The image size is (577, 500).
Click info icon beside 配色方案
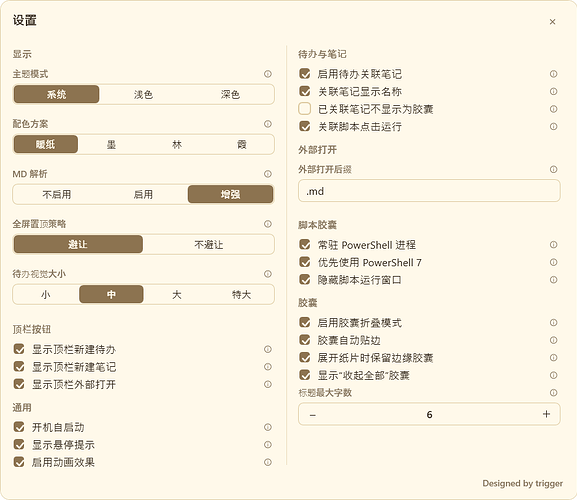click(268, 124)
